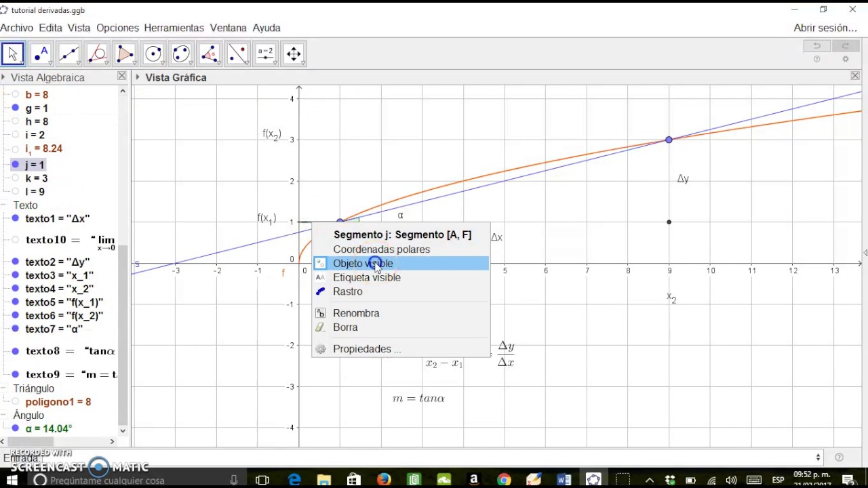Activate the Move Graphics View tool
The height and width of the screenshot is (488, 868).
pyautogui.click(x=294, y=54)
